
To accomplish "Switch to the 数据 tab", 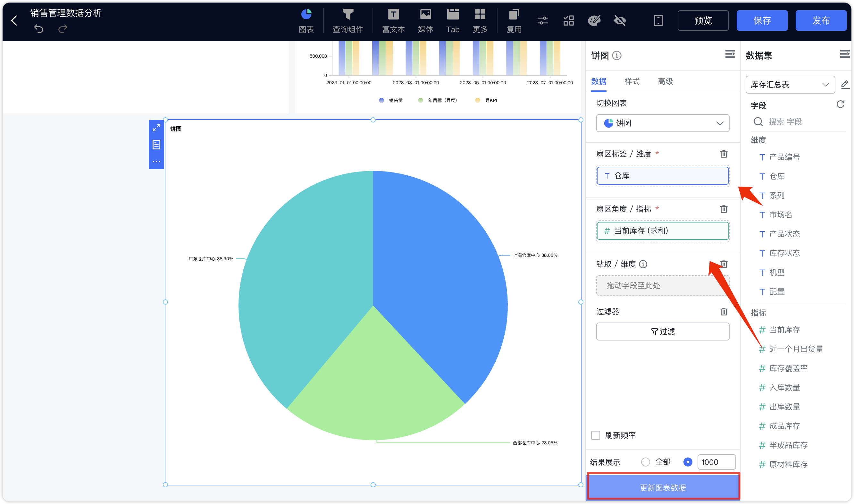I will pyautogui.click(x=599, y=81).
